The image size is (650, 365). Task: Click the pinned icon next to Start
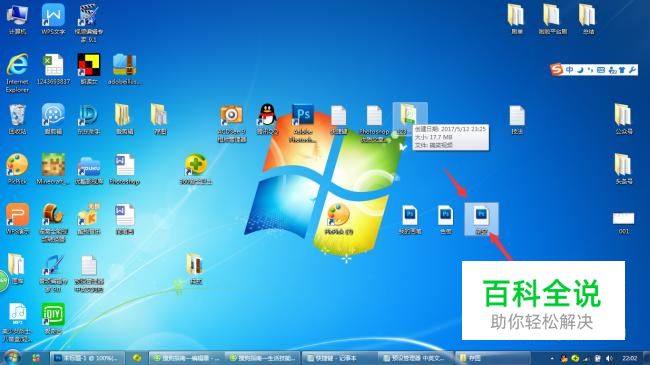pos(36,358)
